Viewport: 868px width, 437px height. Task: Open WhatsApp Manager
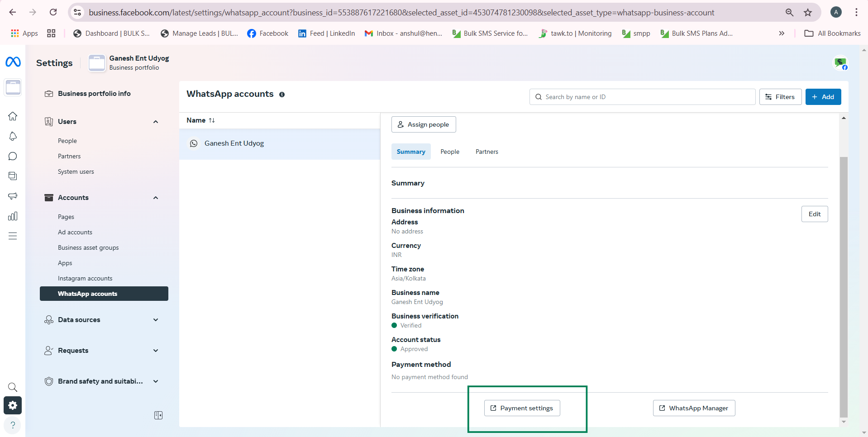[x=694, y=408]
